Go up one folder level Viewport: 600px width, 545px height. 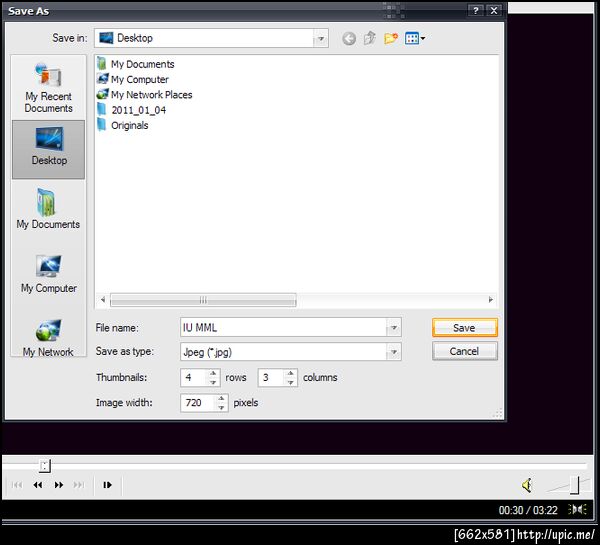[370, 38]
